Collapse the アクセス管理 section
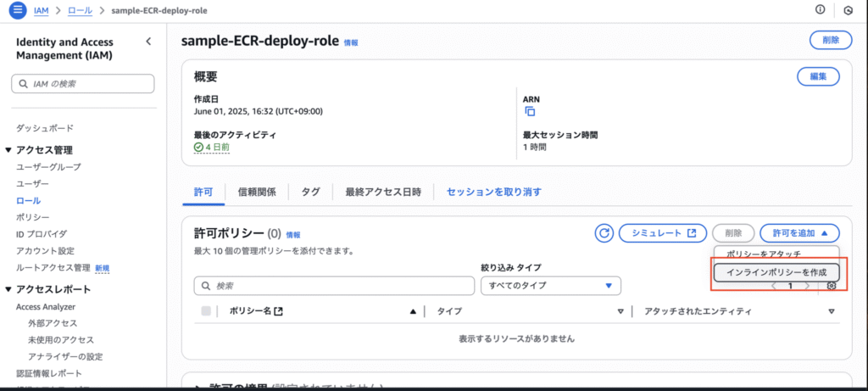This screenshot has width=868, height=391. click(8, 150)
